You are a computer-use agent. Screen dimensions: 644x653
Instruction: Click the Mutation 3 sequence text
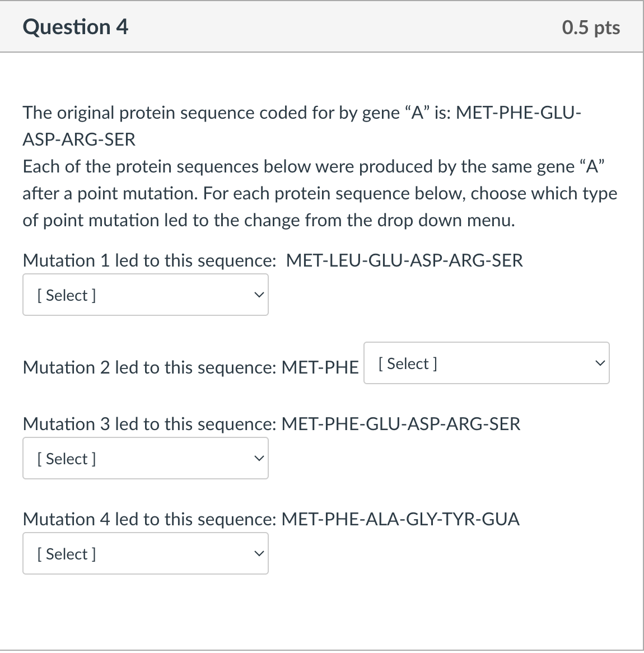[271, 424]
